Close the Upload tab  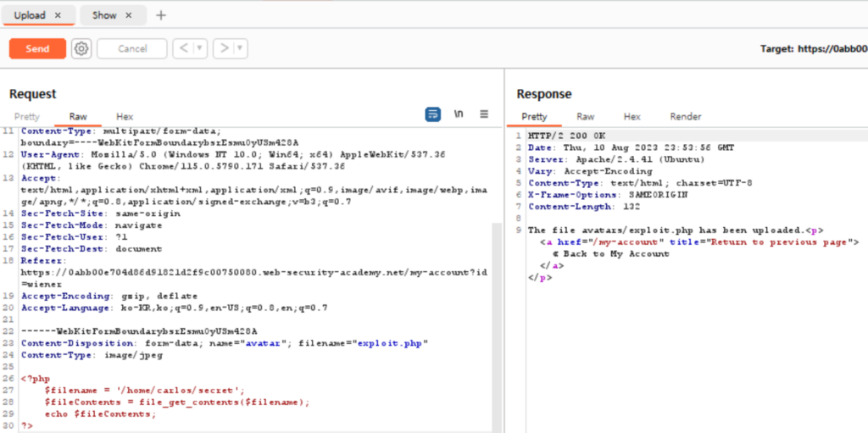[58, 15]
